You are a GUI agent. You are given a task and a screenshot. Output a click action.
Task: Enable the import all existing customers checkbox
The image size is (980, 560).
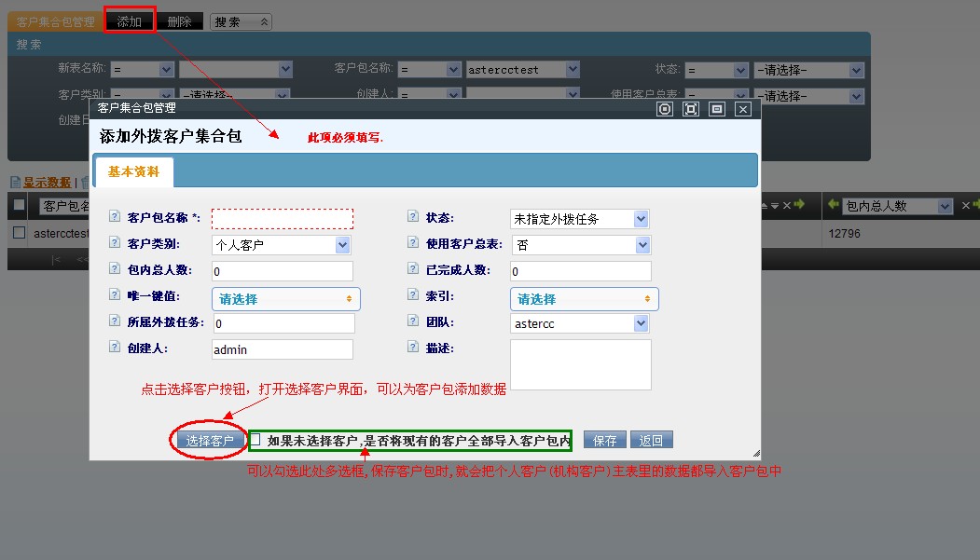(x=255, y=440)
